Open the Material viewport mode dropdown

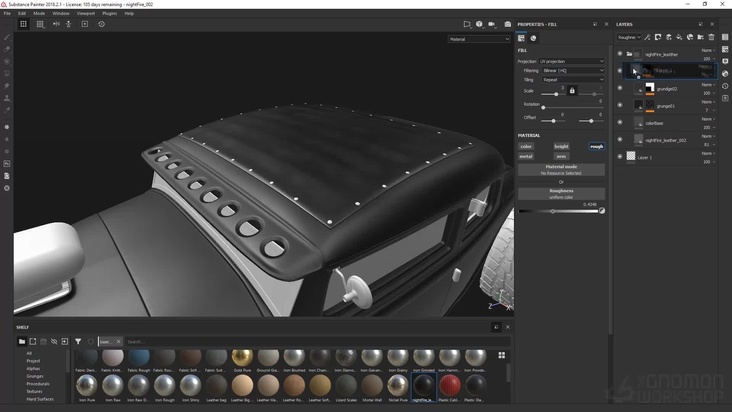click(x=478, y=39)
